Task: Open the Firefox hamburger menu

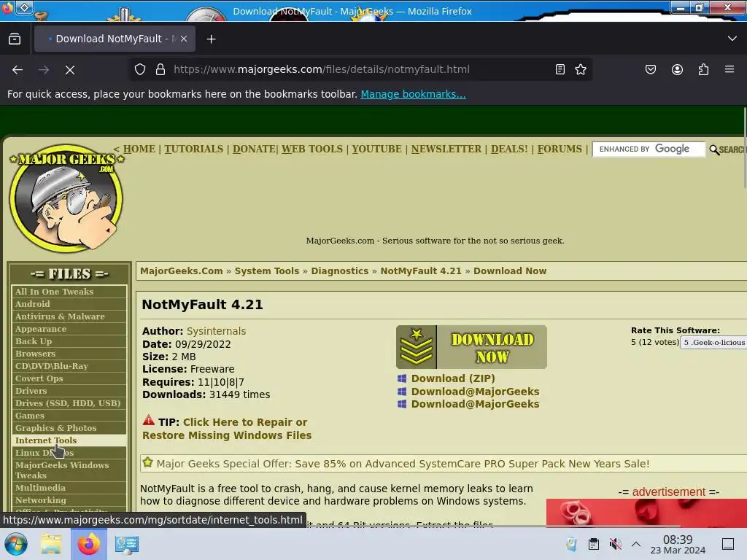Action: click(x=729, y=69)
